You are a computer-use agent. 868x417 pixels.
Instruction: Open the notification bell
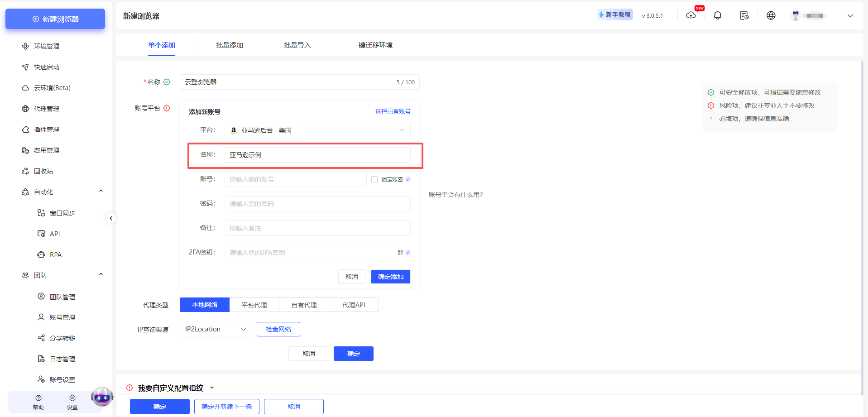(718, 15)
